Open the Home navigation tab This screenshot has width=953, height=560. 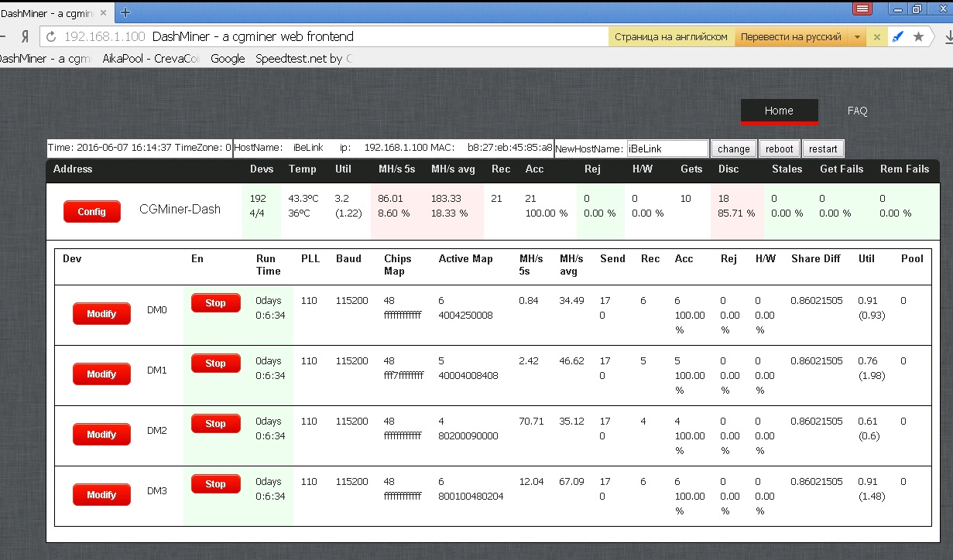click(779, 111)
